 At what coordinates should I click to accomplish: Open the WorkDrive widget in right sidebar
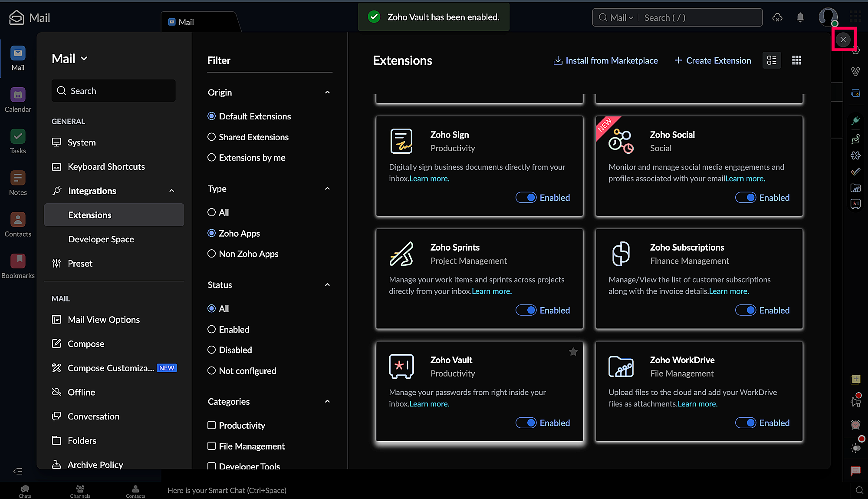855,188
